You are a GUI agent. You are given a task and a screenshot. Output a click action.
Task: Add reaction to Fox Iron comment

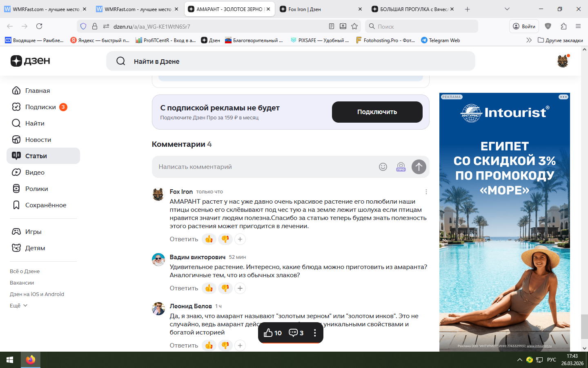(x=240, y=239)
